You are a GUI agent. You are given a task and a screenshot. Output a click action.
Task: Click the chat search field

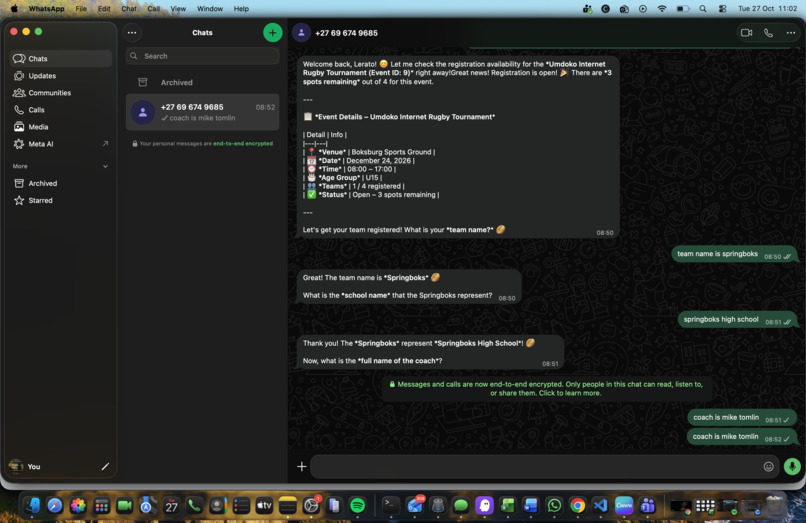203,56
